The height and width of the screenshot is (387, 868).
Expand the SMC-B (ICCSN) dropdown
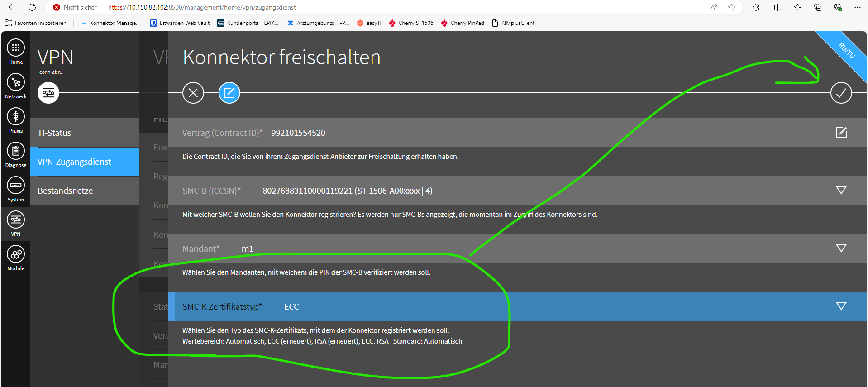click(841, 191)
